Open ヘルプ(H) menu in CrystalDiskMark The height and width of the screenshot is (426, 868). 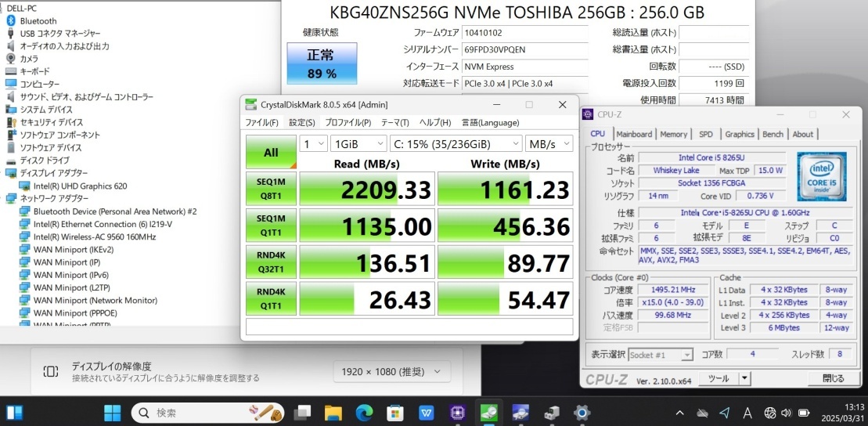434,122
